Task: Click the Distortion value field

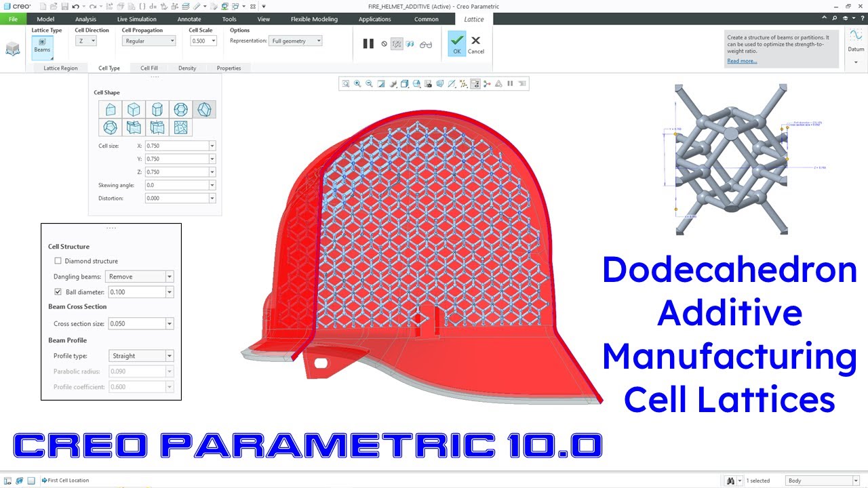Action: [x=176, y=198]
